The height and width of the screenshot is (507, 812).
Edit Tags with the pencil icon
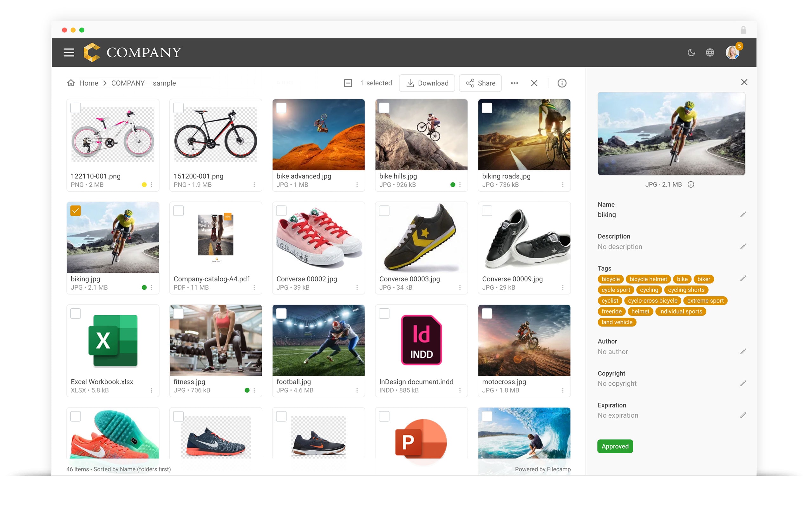tap(743, 278)
